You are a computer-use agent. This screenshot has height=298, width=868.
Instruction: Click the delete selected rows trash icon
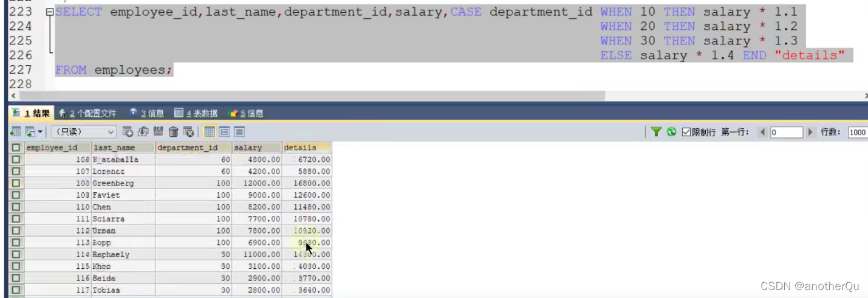[x=173, y=131]
